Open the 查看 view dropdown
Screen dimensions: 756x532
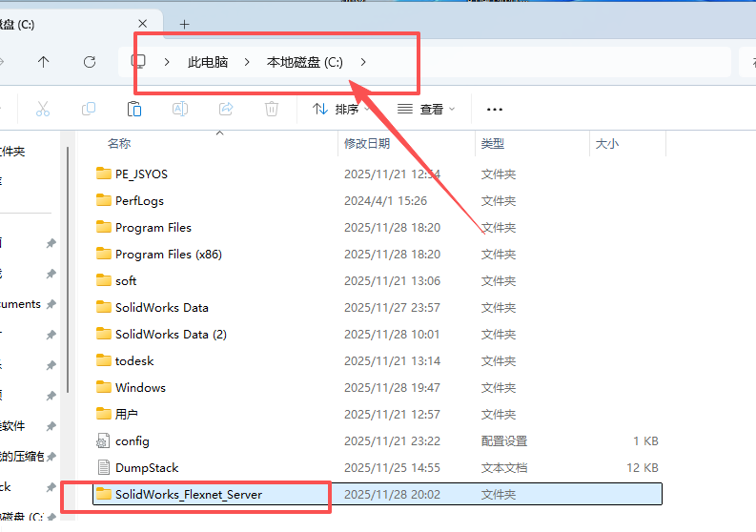point(426,110)
